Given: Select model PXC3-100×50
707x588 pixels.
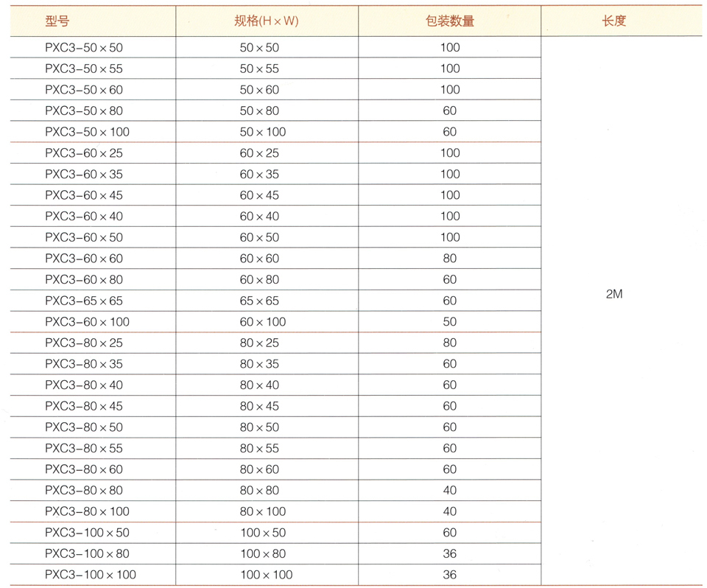Looking at the screenshot, I should tap(87, 533).
